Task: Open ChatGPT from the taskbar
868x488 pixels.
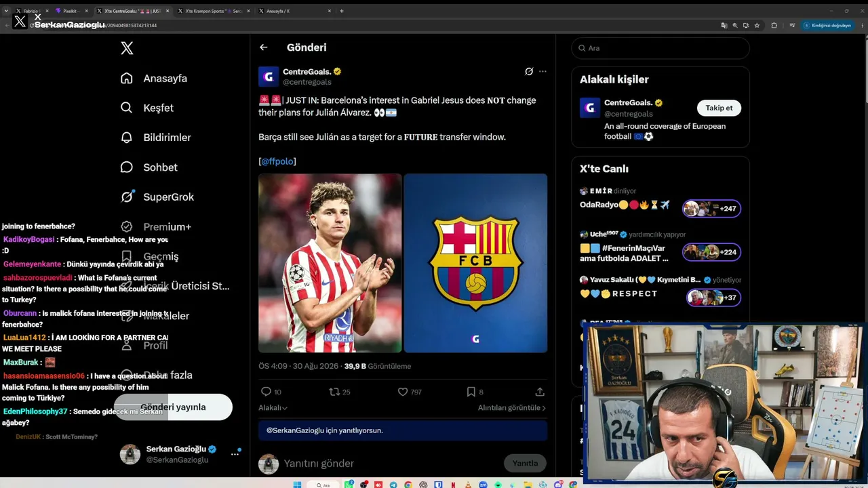Action: [x=423, y=485]
